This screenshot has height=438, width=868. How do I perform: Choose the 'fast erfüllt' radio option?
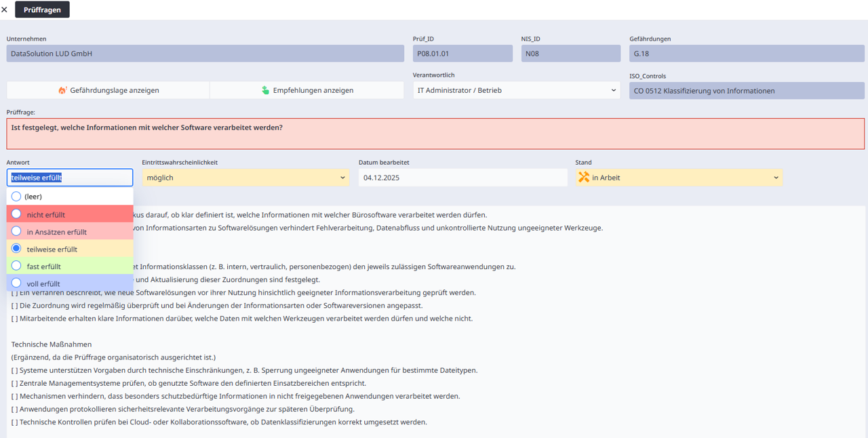click(x=16, y=266)
